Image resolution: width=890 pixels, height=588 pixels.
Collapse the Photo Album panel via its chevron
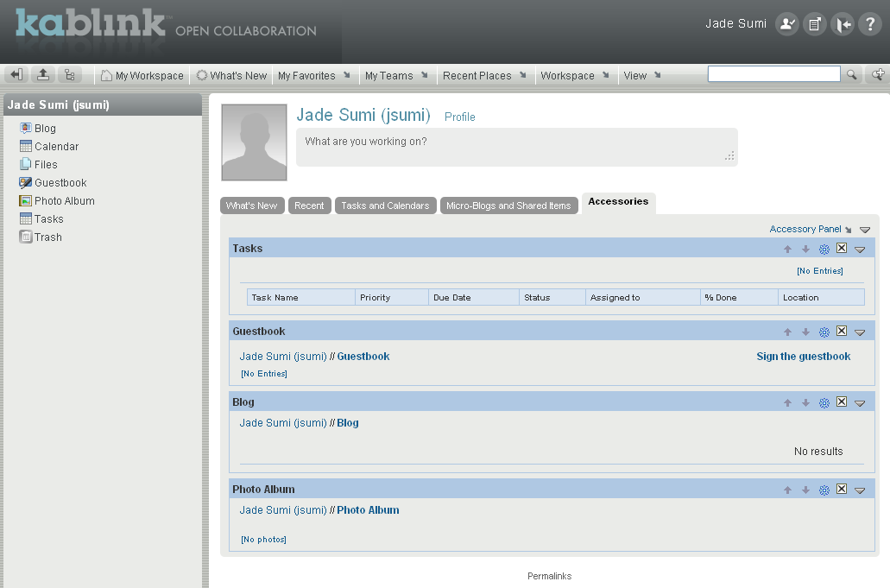860,490
